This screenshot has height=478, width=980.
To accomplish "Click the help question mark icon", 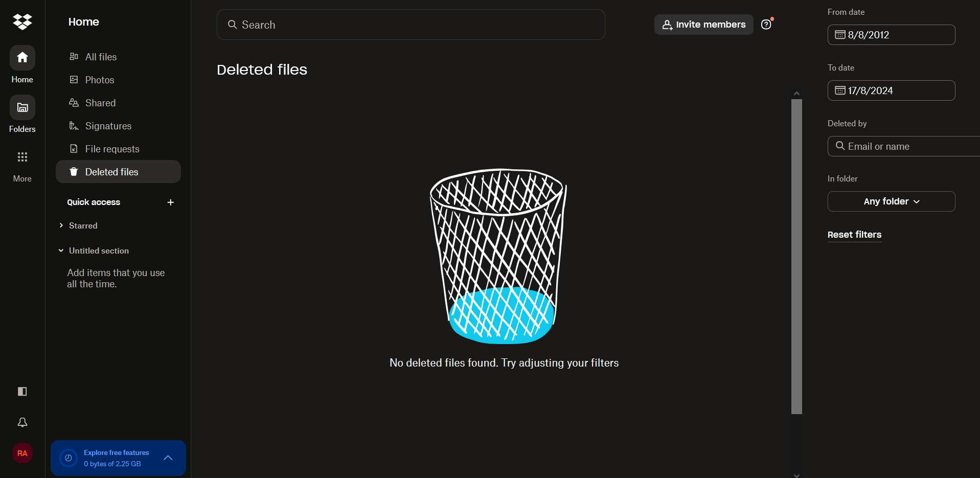I will pos(766,25).
